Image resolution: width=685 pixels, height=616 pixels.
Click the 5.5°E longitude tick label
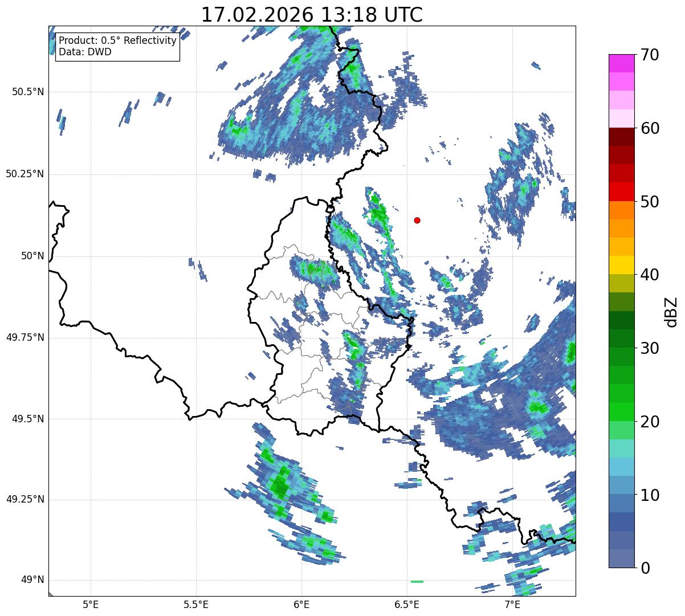[196, 604]
